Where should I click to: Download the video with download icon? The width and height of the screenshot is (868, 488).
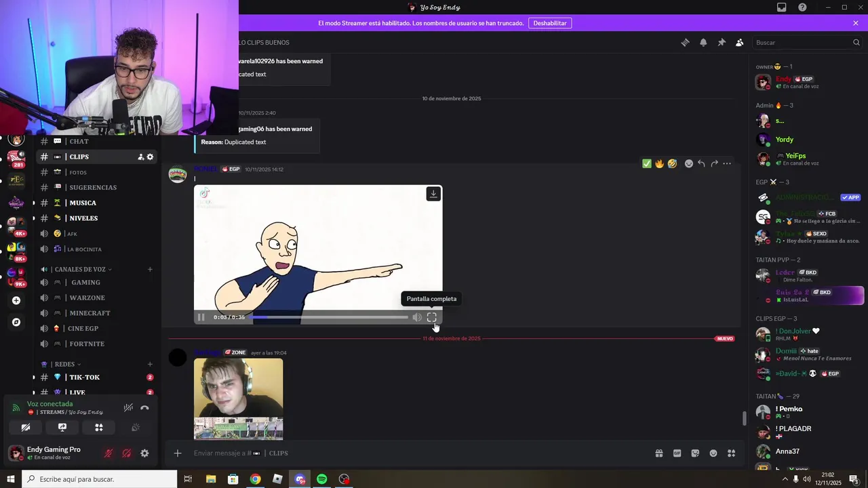[433, 194]
